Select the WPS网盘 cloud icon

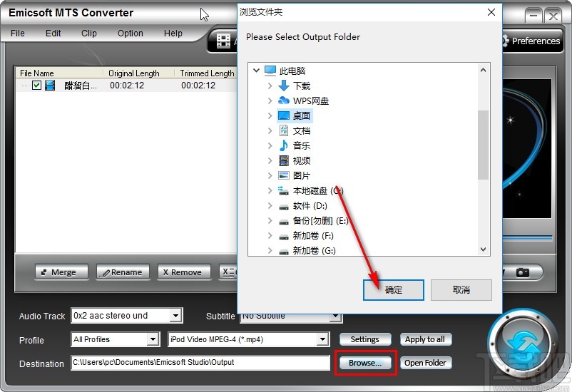coord(284,100)
